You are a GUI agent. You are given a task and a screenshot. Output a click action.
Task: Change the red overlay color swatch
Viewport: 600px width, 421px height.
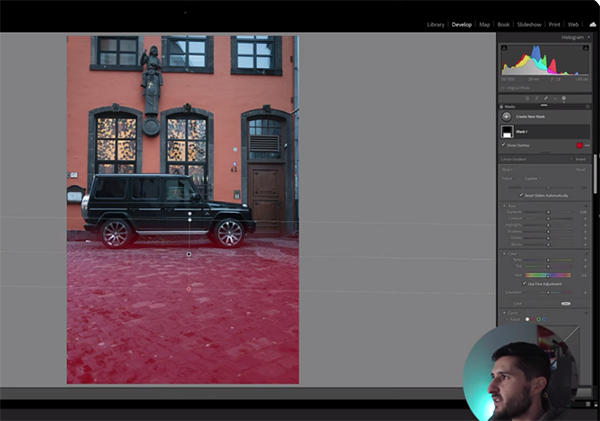click(x=579, y=145)
